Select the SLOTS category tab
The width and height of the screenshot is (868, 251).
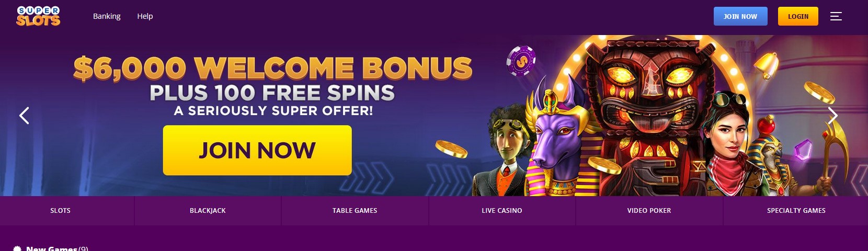pos(60,211)
